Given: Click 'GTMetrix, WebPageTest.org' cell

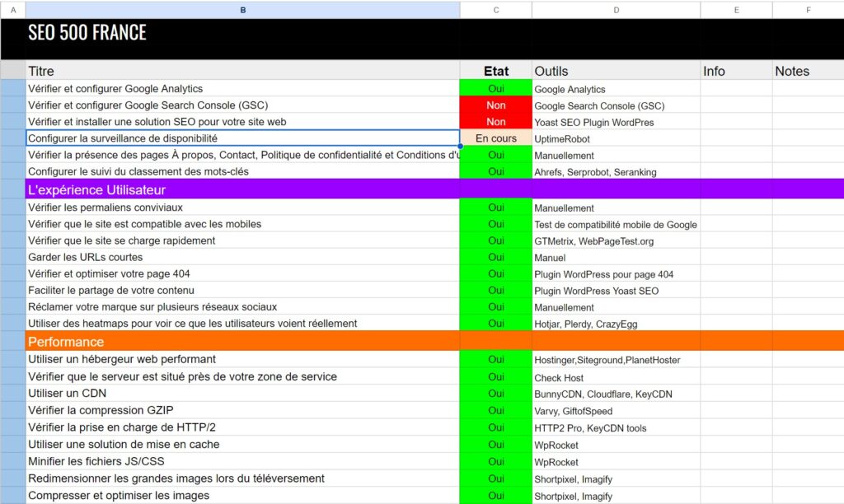Looking at the screenshot, I should coord(616,241).
